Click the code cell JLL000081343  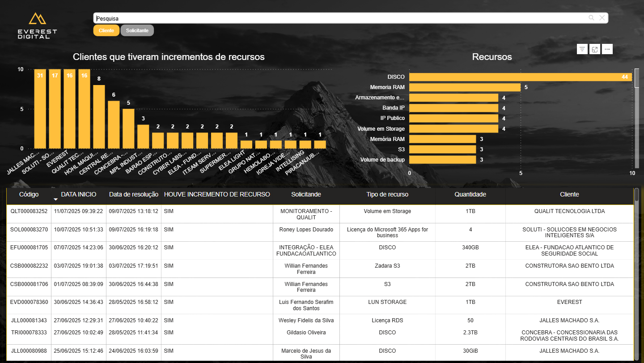tap(29, 320)
